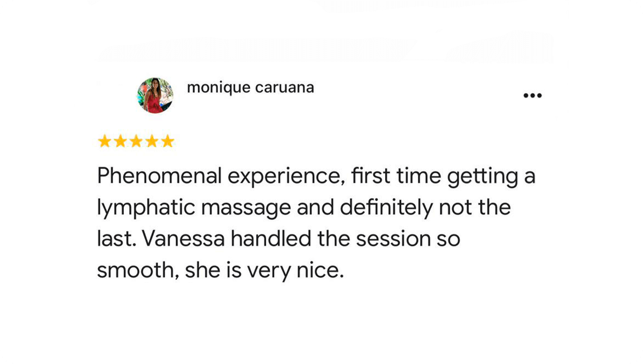Click the word "getting" in the first line

481,177
